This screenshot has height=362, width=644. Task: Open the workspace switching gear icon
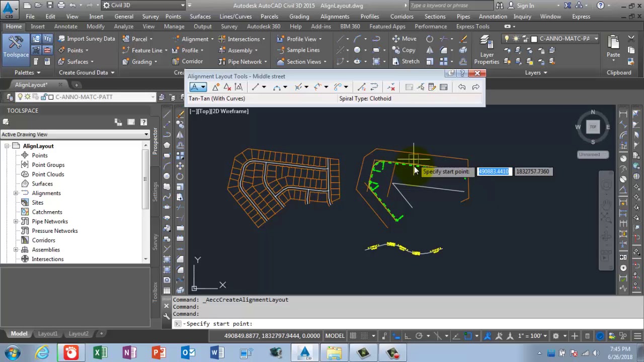click(x=556, y=336)
